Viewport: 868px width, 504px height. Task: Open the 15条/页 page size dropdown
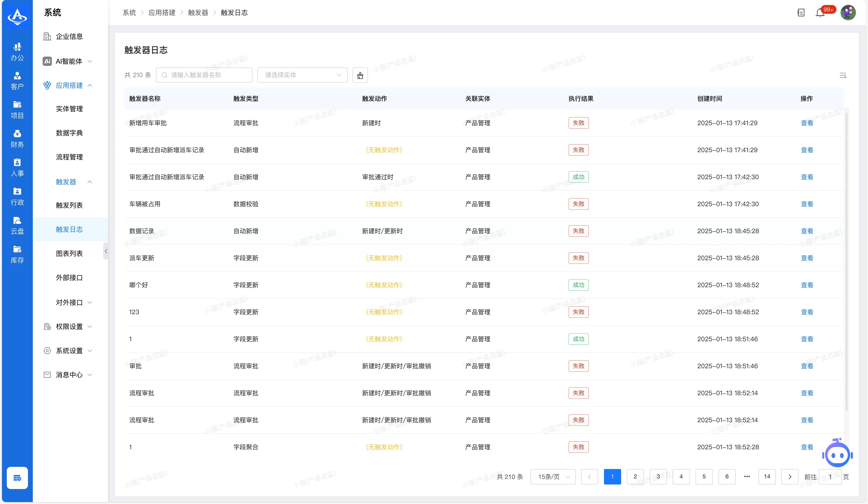553,477
